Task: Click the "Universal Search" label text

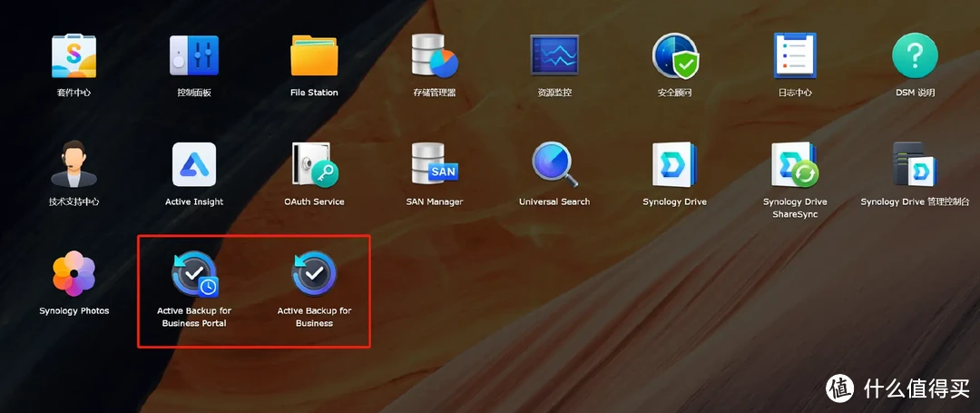Action: click(x=555, y=202)
